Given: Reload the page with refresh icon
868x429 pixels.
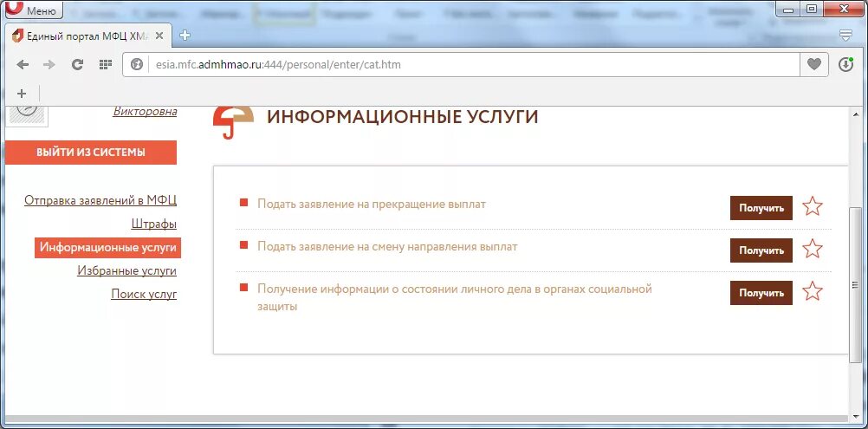Looking at the screenshot, I should click(77, 65).
